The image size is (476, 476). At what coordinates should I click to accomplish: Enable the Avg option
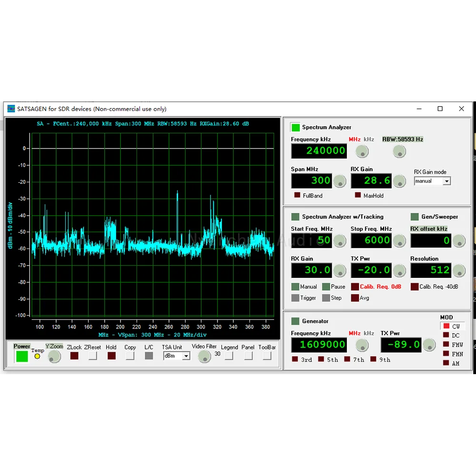pyautogui.click(x=355, y=298)
